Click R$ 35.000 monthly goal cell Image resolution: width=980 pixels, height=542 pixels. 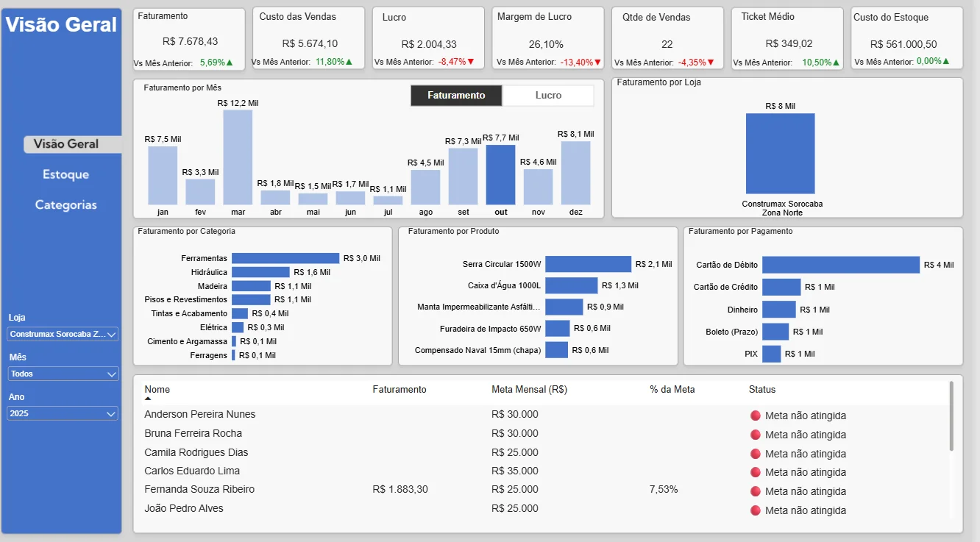click(x=515, y=471)
